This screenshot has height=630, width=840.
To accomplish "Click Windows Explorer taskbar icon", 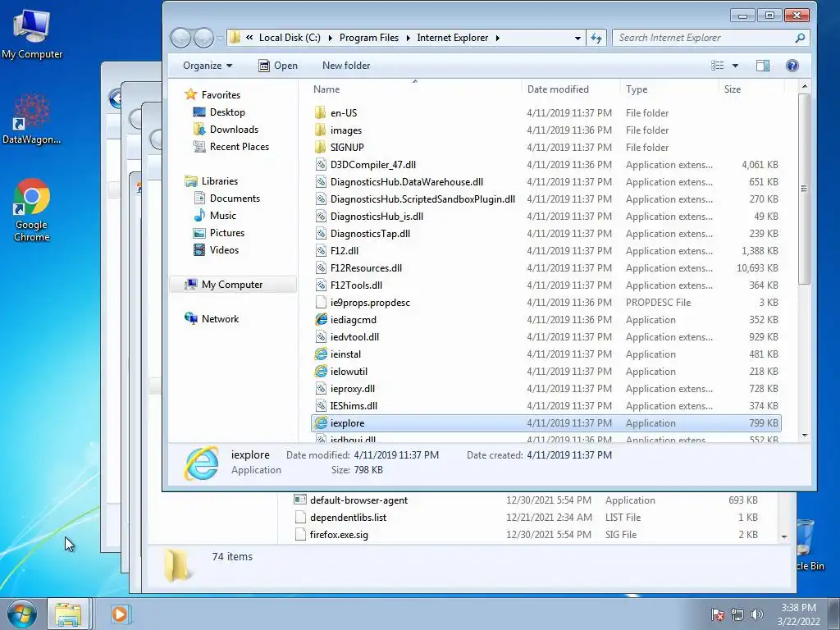I will click(69, 614).
